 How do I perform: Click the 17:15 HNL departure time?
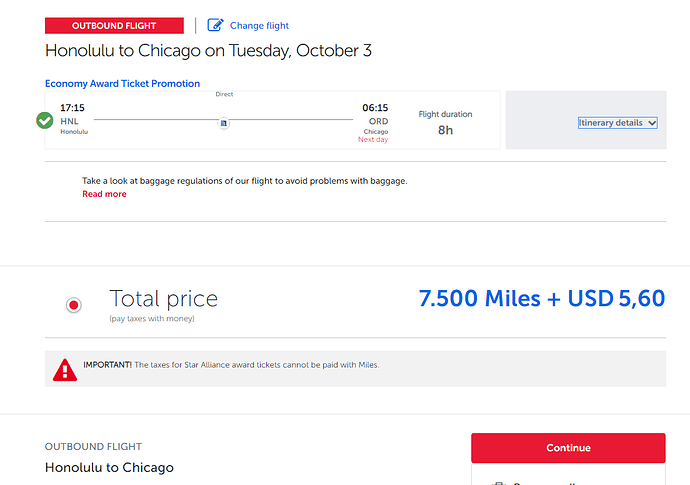point(72,108)
